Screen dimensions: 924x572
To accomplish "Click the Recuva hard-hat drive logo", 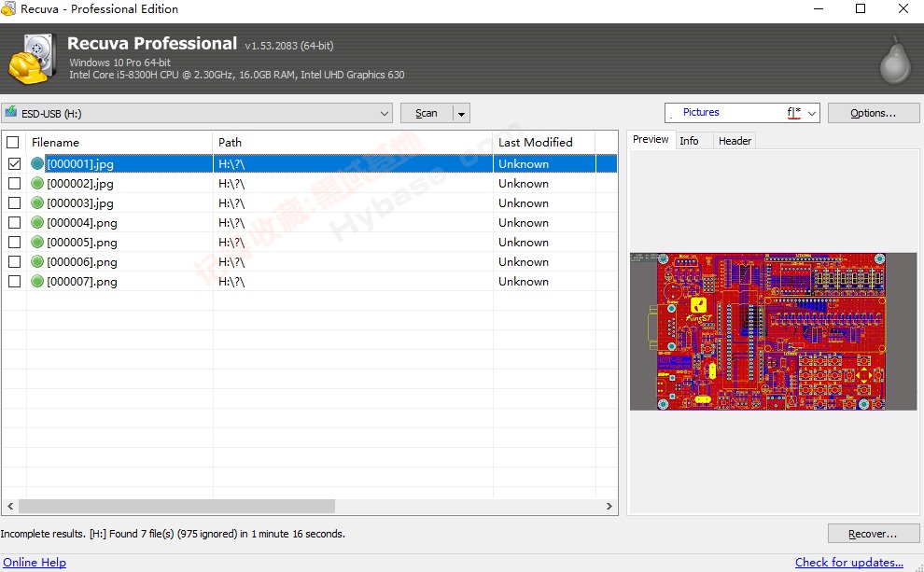I will (x=33, y=59).
